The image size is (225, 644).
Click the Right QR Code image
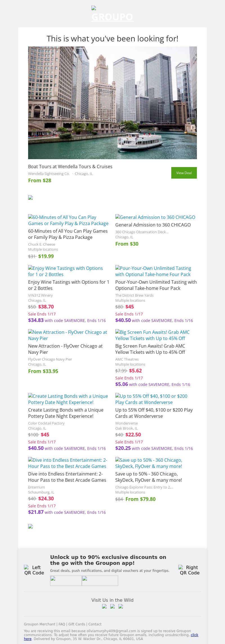(x=190, y=570)
